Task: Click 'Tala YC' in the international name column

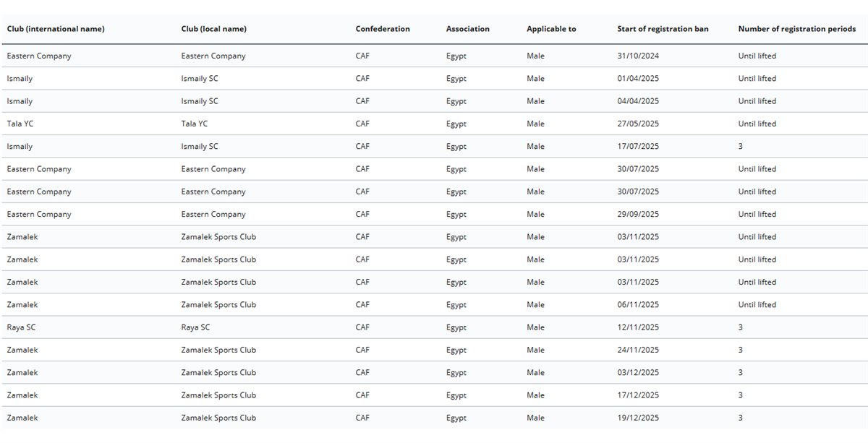Action: (20, 124)
